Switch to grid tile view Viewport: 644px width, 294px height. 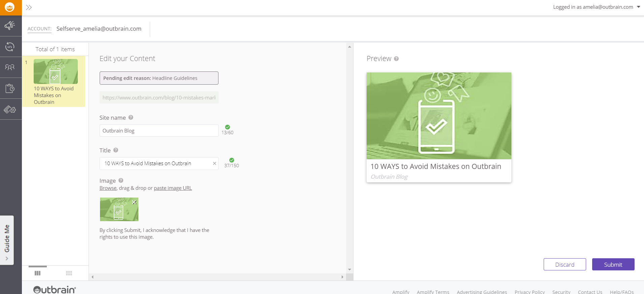click(x=69, y=273)
